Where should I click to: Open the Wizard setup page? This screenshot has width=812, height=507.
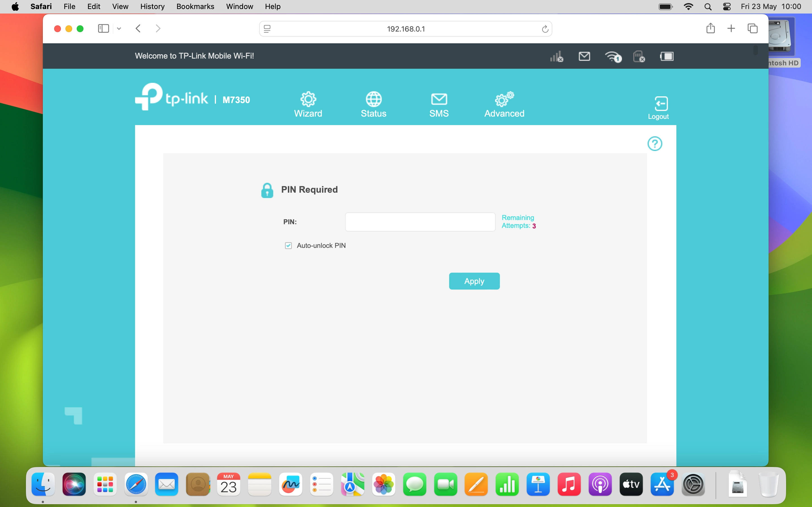tap(308, 104)
